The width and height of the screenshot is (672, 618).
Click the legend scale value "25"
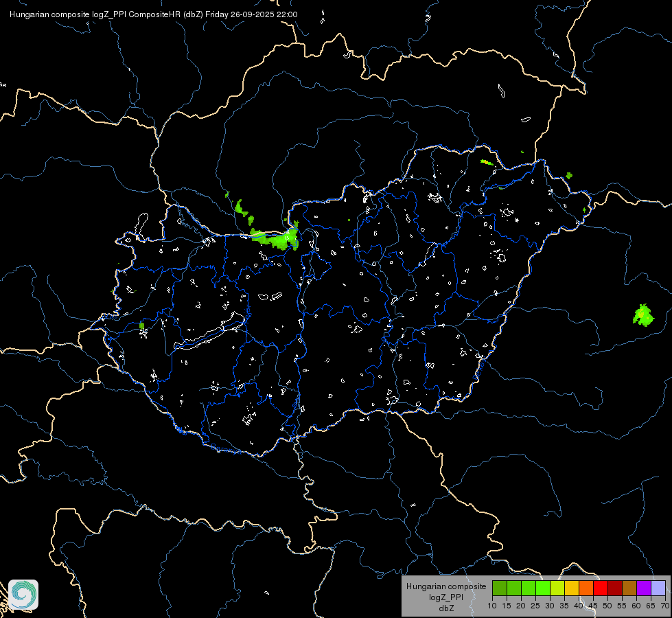point(535,606)
